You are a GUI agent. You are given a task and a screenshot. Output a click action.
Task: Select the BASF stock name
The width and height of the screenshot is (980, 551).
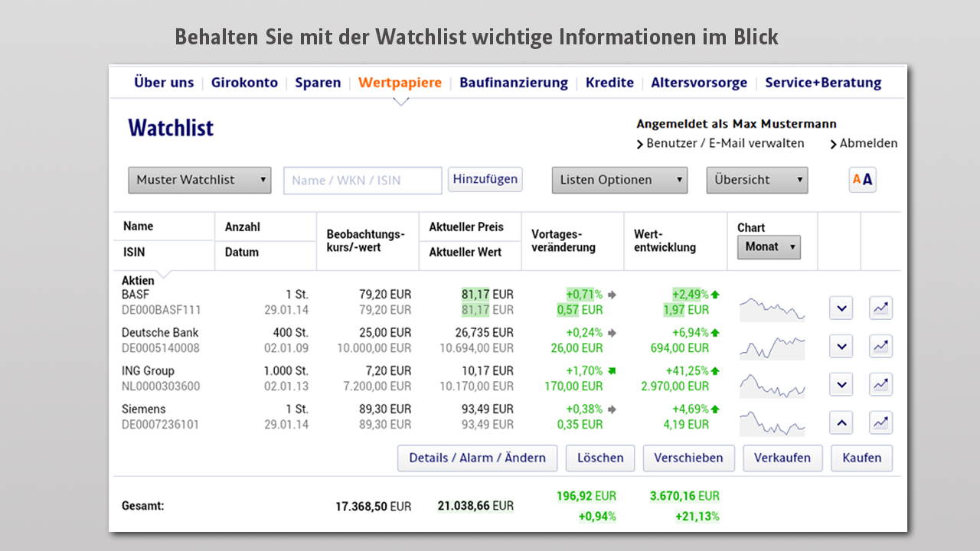(136, 294)
